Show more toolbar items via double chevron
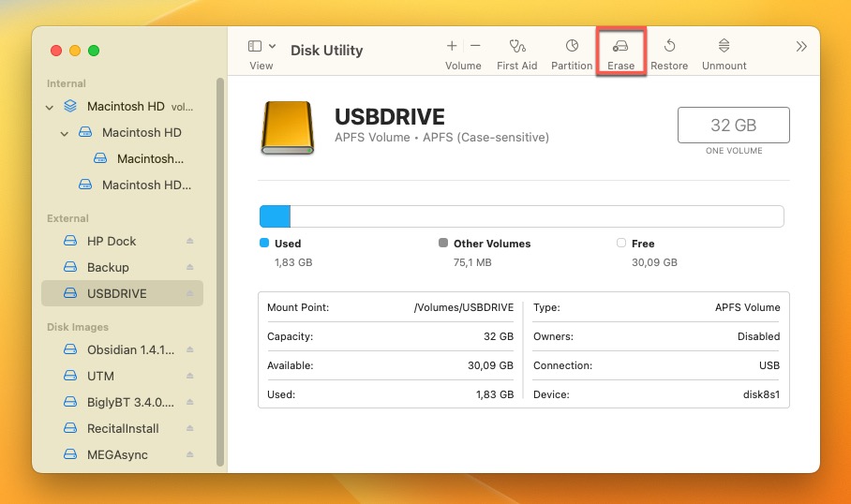This screenshot has height=504, width=851. pyautogui.click(x=801, y=47)
